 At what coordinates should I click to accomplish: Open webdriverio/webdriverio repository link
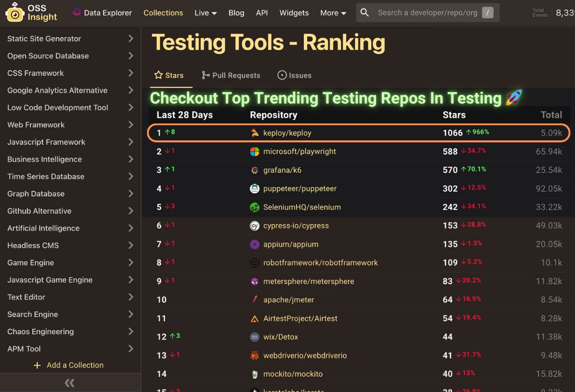click(305, 356)
